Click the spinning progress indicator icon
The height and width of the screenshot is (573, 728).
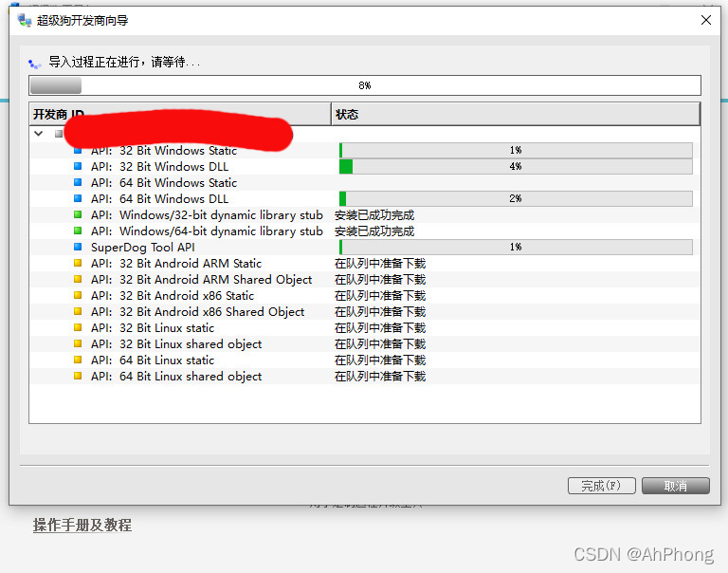(x=35, y=64)
